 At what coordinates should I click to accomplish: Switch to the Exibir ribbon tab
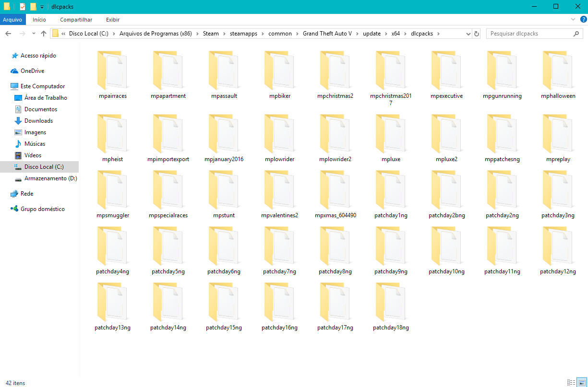pyautogui.click(x=113, y=20)
